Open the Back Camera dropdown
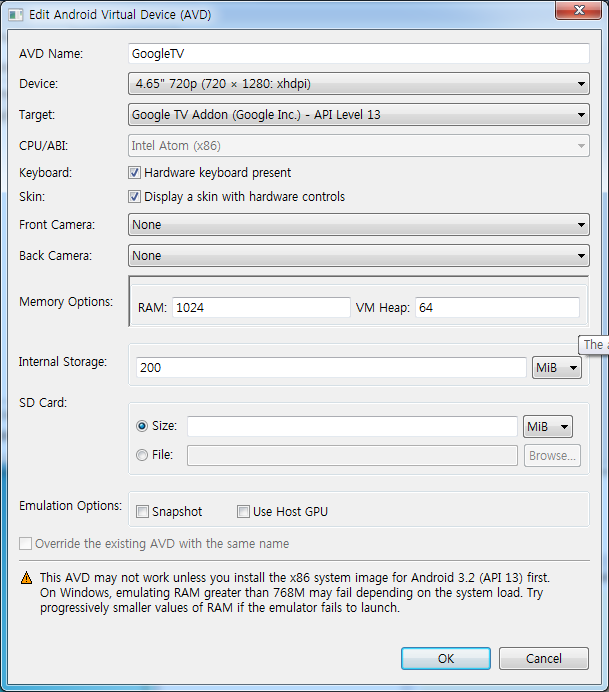 (358, 256)
